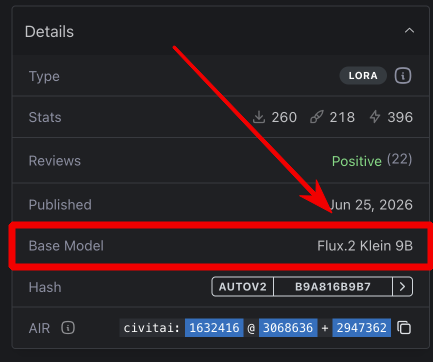Click the Published row label
Image resolution: width=433 pixels, height=362 pixels.
click(x=60, y=205)
